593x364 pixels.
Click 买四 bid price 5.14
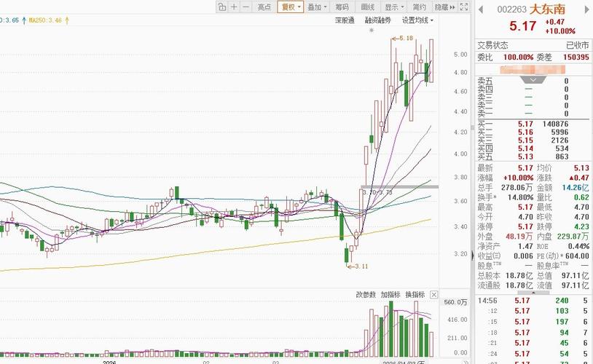[x=525, y=149]
